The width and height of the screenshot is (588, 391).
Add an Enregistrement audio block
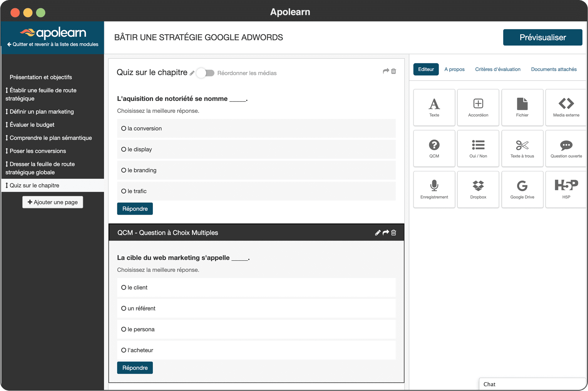point(434,189)
